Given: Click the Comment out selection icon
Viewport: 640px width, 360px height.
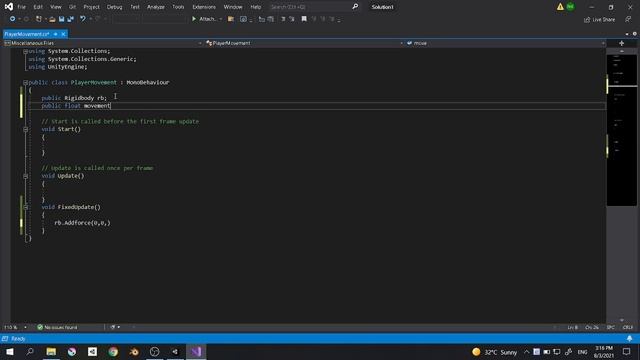Looking at the screenshot, I should 283,19.
